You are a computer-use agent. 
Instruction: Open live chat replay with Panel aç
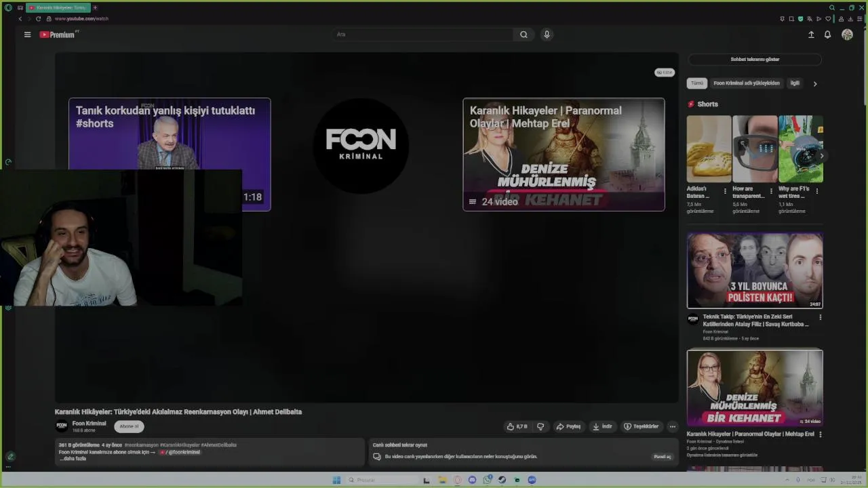(x=662, y=457)
